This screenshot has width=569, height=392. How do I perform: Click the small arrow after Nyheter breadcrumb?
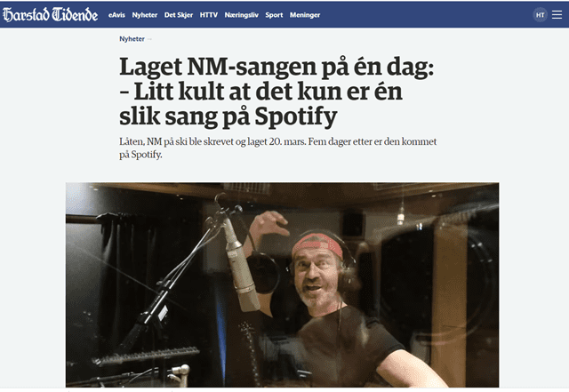tap(149, 39)
